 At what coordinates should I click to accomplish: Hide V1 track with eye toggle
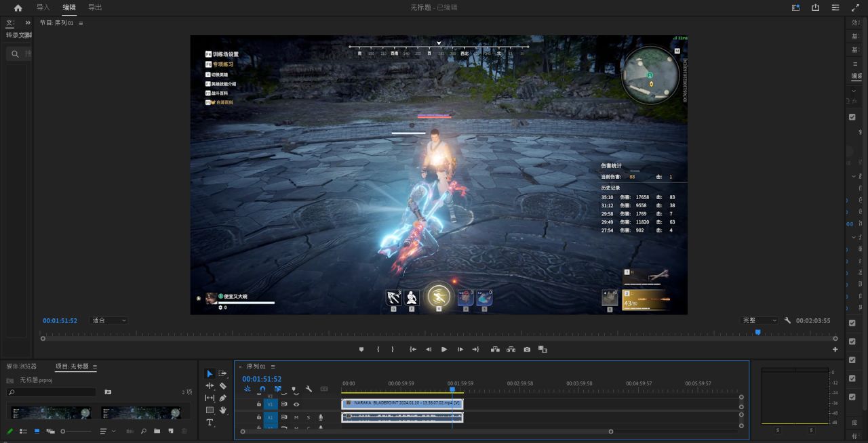pyautogui.click(x=296, y=404)
